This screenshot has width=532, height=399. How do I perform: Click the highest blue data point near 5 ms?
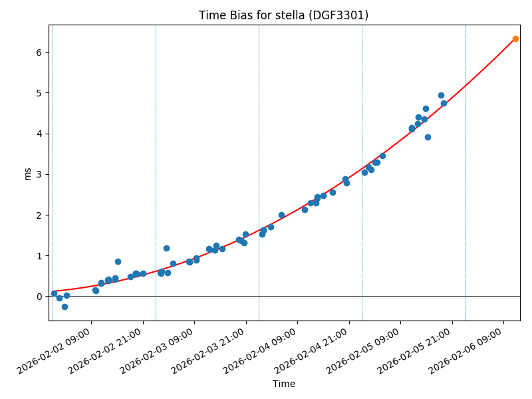click(x=441, y=95)
